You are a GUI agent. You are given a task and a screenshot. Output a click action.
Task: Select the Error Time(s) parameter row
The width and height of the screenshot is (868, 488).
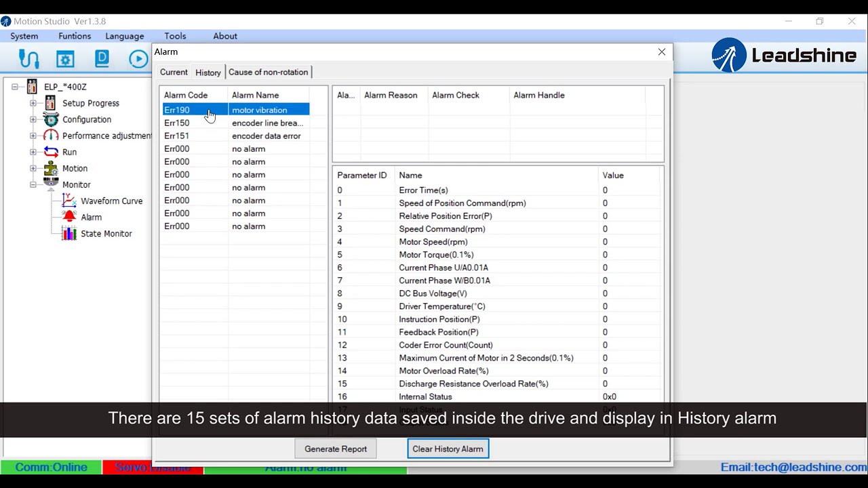(497, 190)
